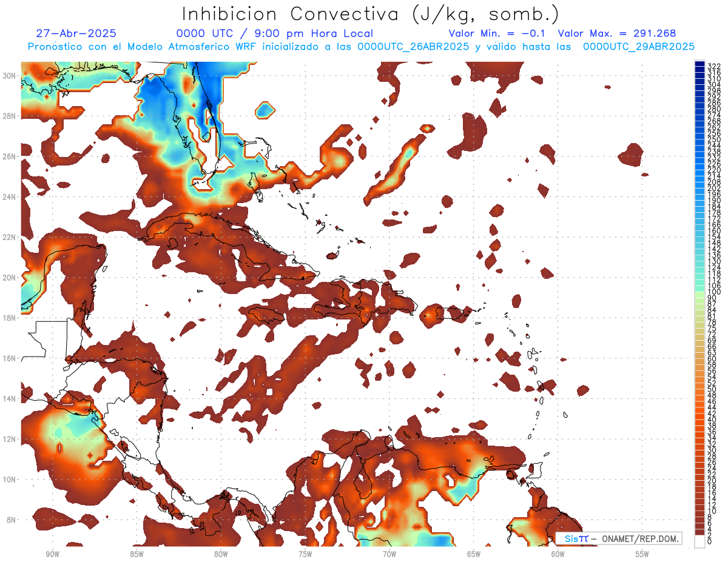Image resolution: width=728 pixels, height=562 pixels.
Task: Click the '10N' latitude label
Action: pyautogui.click(x=10, y=480)
